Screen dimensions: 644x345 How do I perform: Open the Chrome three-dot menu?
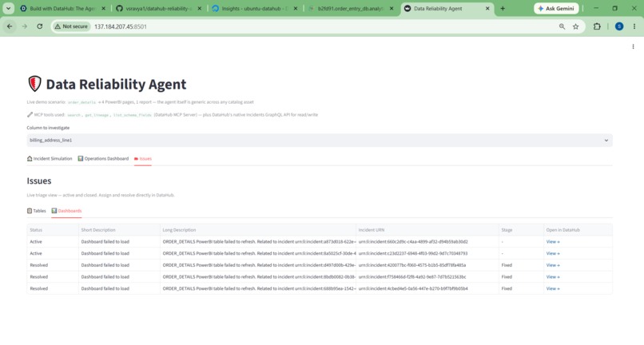[x=634, y=26]
